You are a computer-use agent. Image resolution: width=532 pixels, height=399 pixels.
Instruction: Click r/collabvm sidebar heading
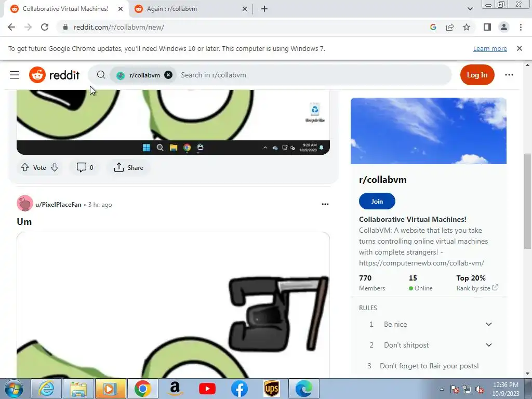(x=383, y=179)
